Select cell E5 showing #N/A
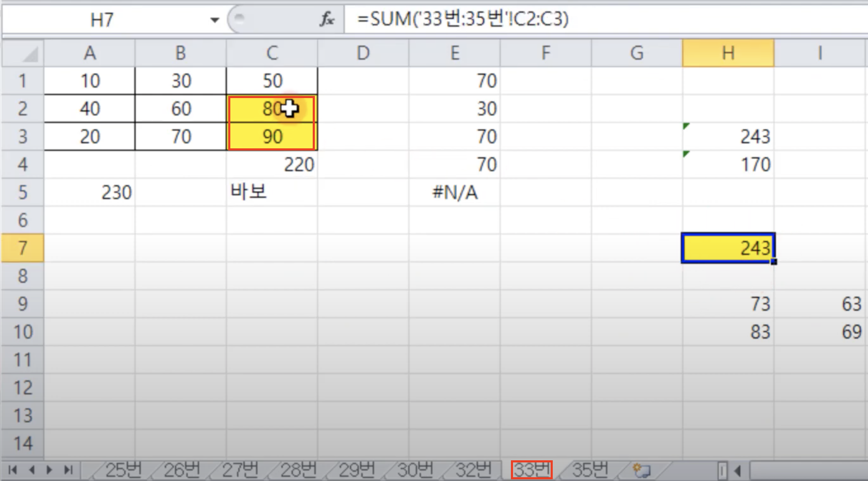 (454, 193)
